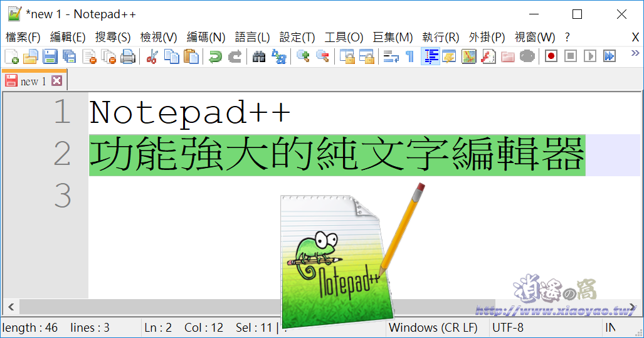
Task: Open the 檔案(F) menu
Action: tap(23, 38)
